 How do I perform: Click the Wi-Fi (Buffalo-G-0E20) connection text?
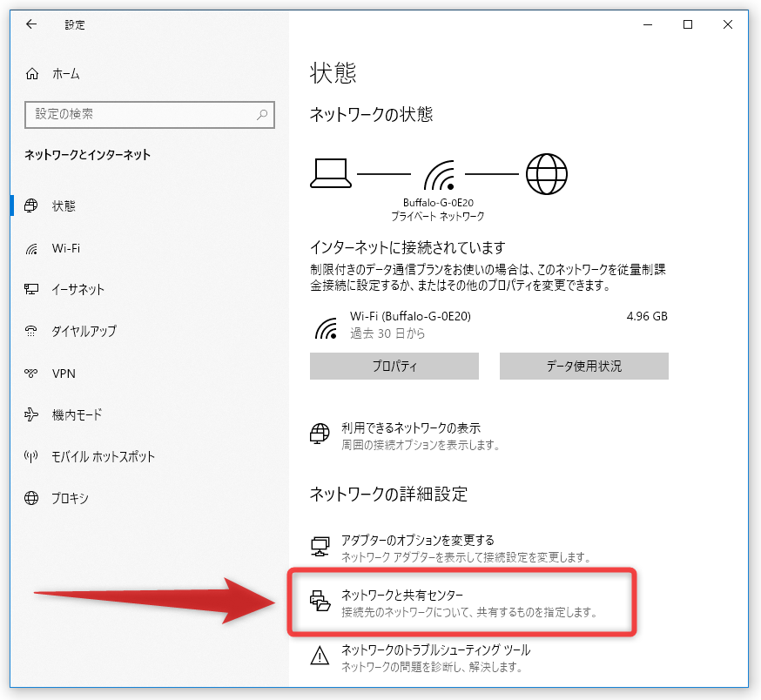[411, 317]
